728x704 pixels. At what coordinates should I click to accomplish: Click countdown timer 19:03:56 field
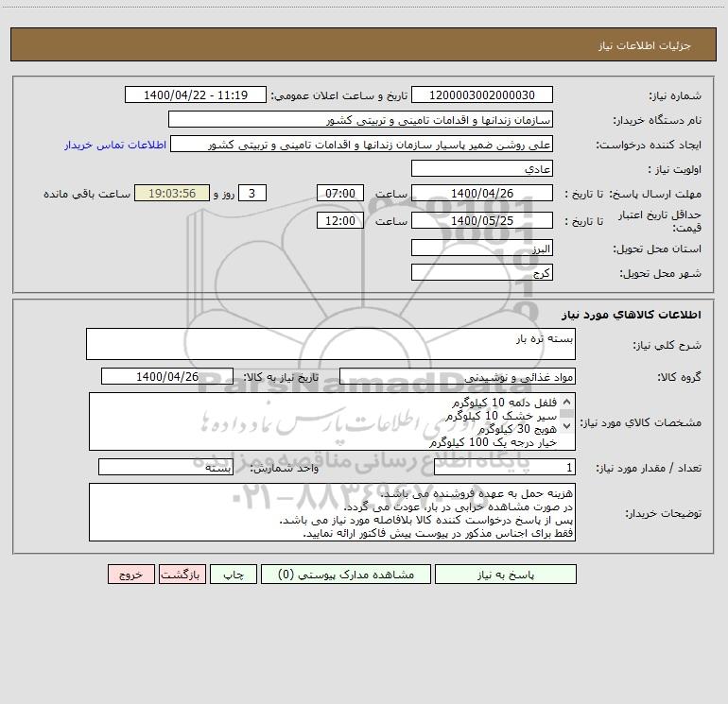tap(172, 193)
